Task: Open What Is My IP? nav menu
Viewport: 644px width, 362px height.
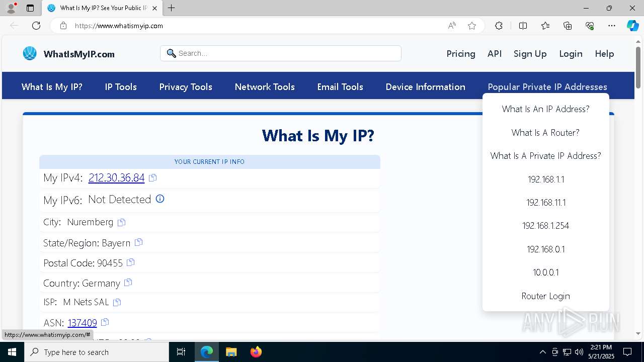Action: coord(52,87)
